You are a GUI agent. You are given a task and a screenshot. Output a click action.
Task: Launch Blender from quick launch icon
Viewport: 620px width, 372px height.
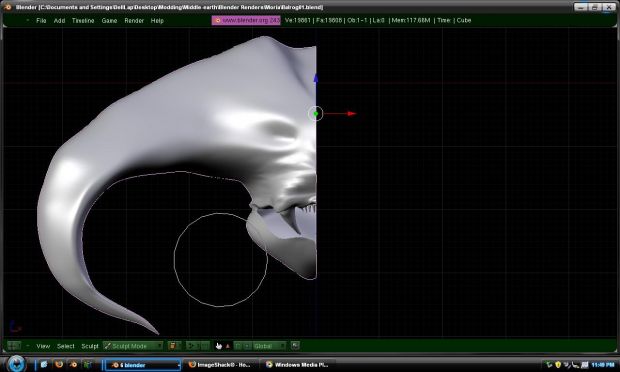(74, 364)
